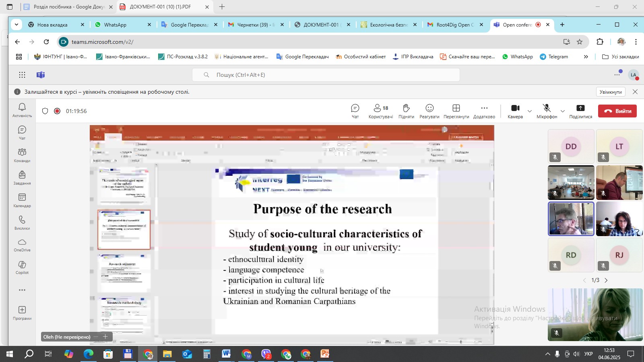Expand camera options dropdown arrow
The image size is (644, 362).
click(x=530, y=111)
